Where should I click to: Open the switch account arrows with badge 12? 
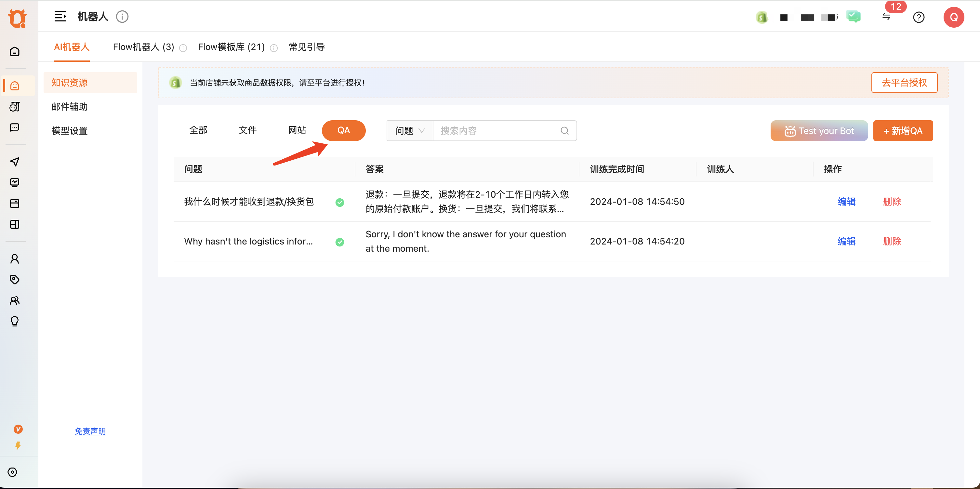(886, 17)
